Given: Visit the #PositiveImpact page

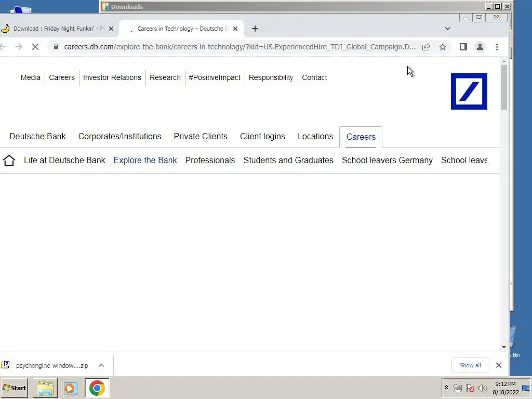Looking at the screenshot, I should 215,78.
